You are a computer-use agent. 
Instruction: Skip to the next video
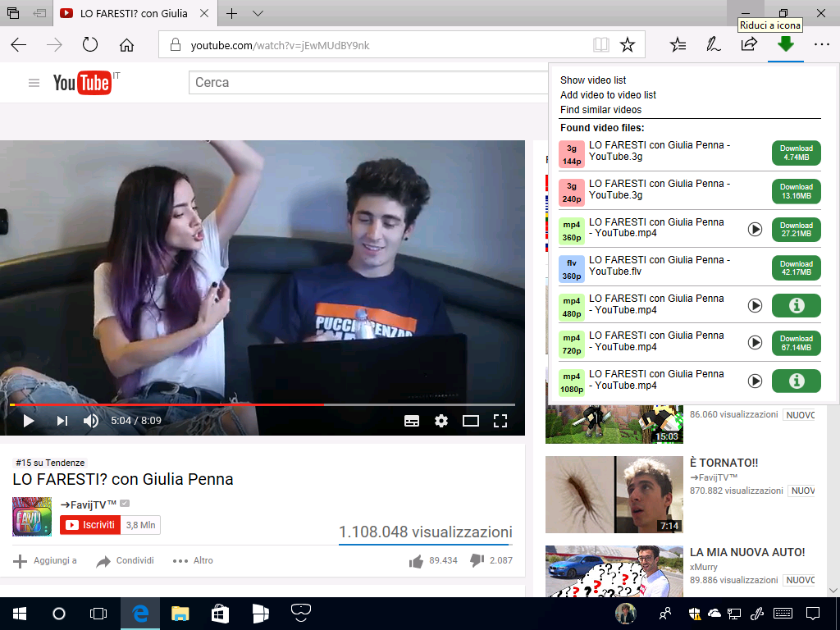tap(62, 421)
